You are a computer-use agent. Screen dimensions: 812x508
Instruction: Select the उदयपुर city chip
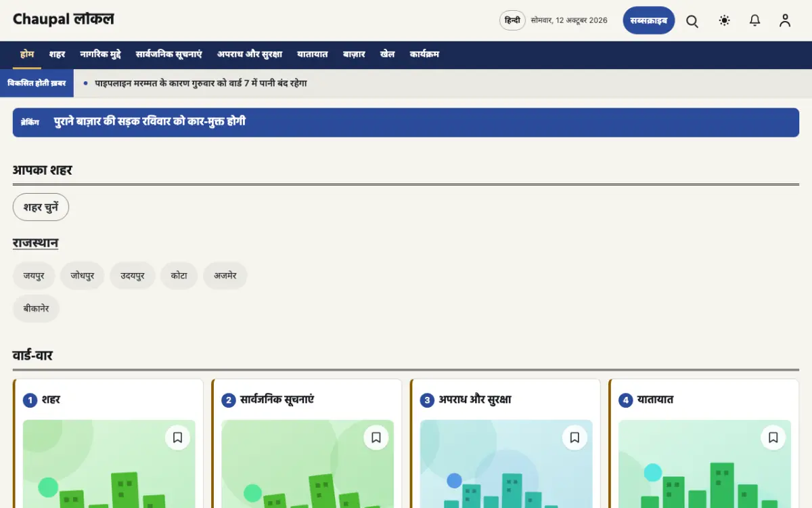(x=133, y=276)
